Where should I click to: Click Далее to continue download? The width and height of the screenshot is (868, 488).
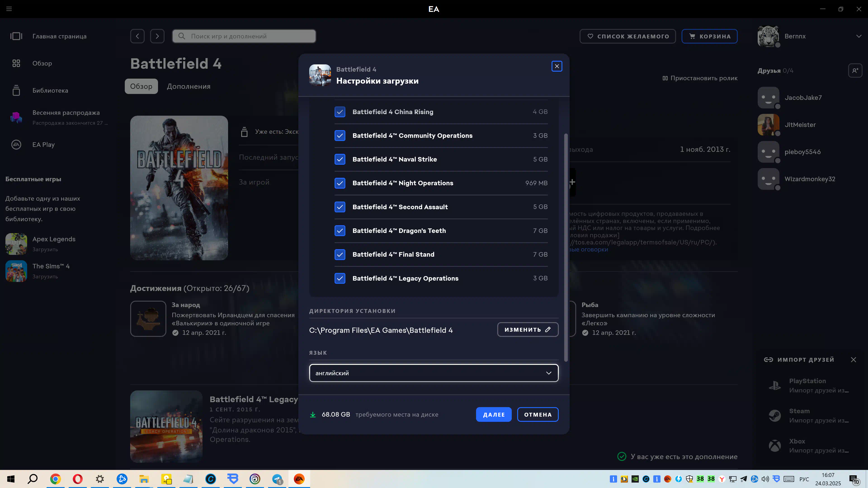pyautogui.click(x=494, y=415)
